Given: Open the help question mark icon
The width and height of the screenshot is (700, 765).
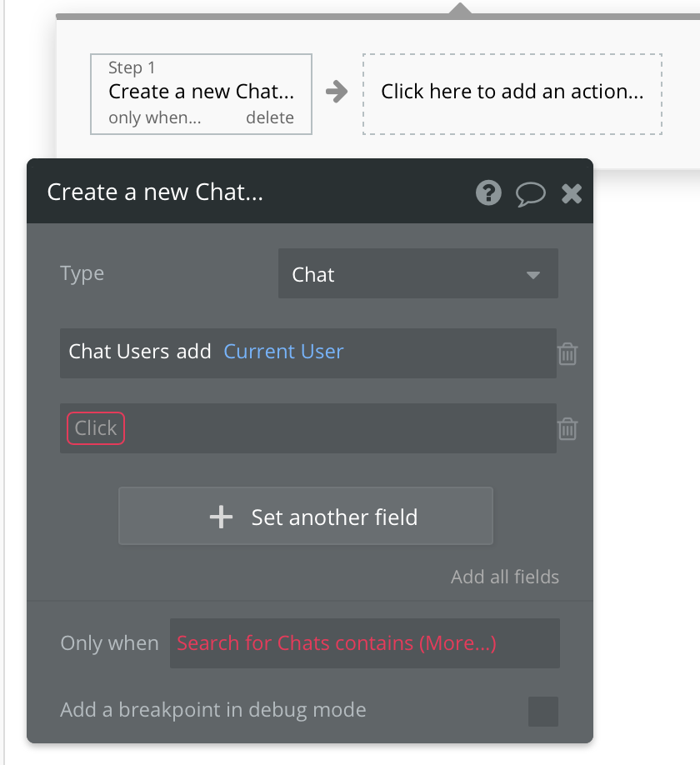Looking at the screenshot, I should (x=488, y=193).
